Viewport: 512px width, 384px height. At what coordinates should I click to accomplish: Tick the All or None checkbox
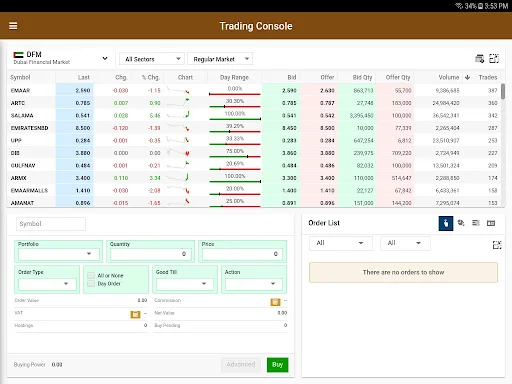click(x=91, y=275)
